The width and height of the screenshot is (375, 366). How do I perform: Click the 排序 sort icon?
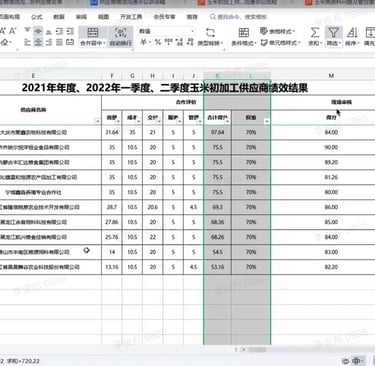click(352, 32)
